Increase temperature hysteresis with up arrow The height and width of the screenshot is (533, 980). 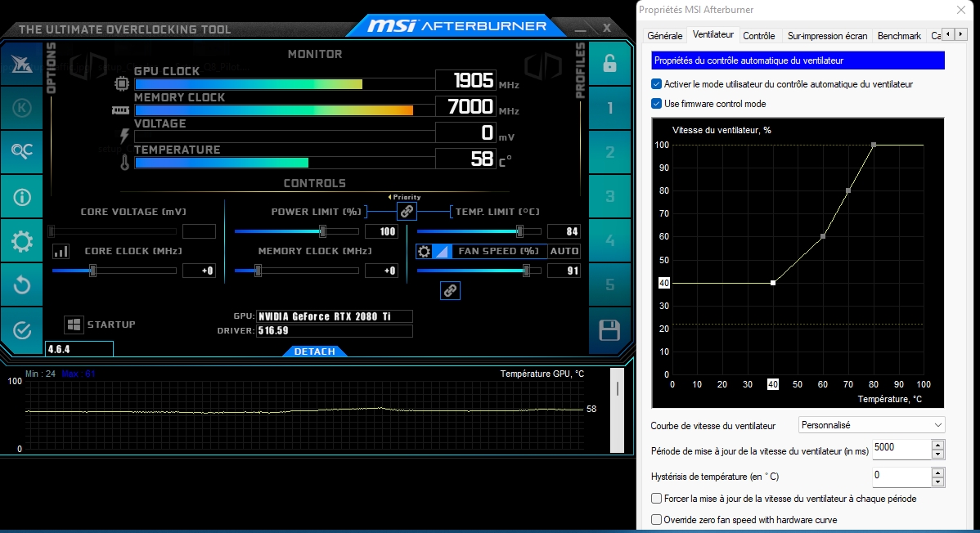pos(937,473)
